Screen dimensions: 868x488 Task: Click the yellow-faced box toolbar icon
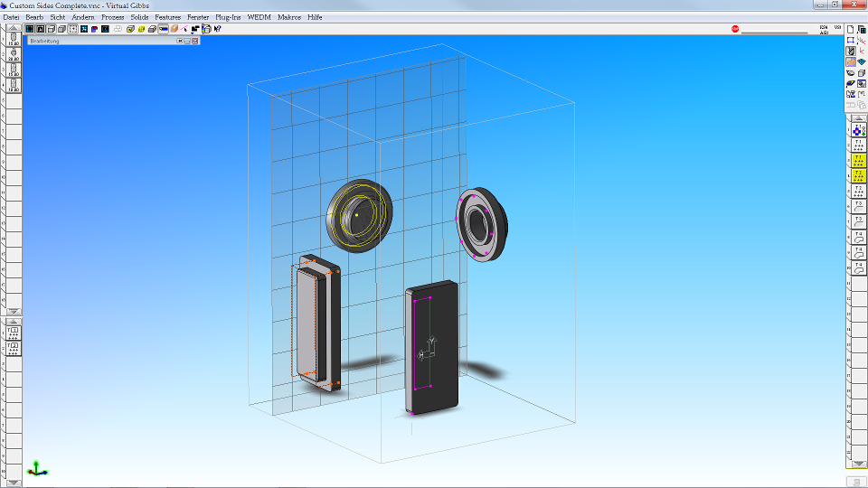tap(130, 29)
